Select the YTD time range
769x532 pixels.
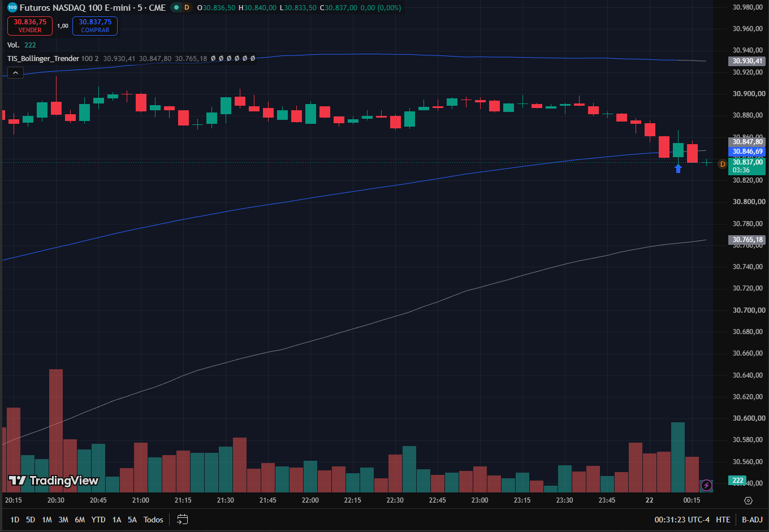click(98, 520)
